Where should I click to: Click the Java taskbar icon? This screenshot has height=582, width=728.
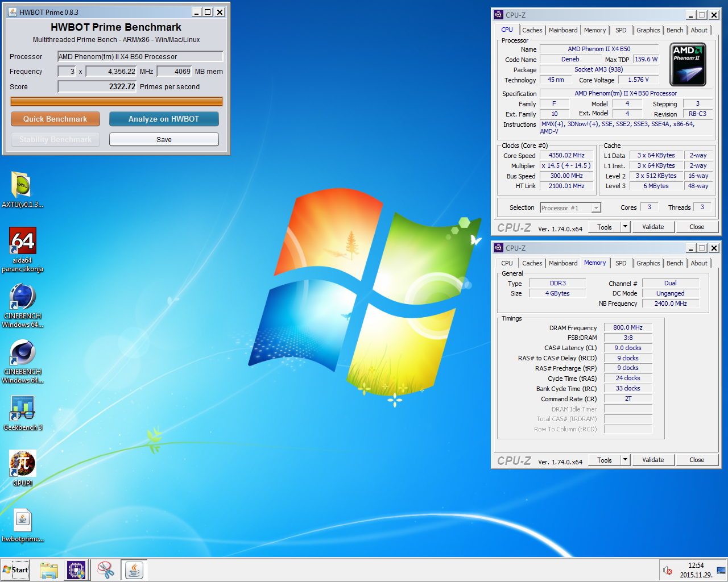pos(134,569)
